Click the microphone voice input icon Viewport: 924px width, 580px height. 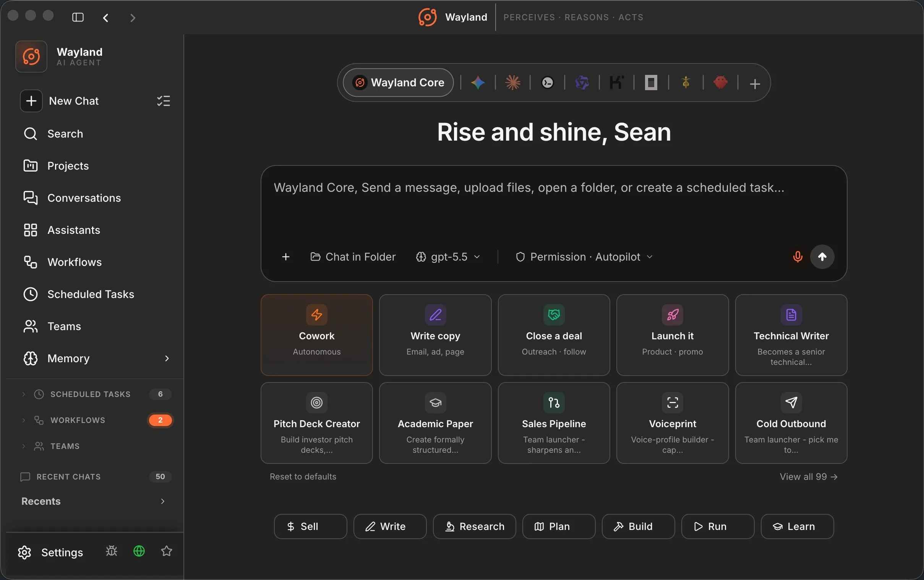pyautogui.click(x=798, y=257)
